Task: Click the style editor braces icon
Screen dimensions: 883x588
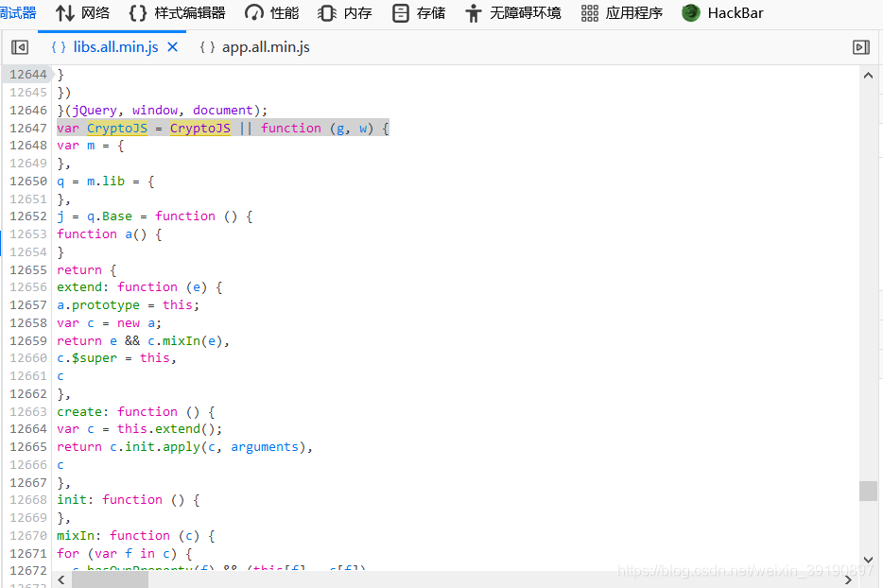Action: 138,13
